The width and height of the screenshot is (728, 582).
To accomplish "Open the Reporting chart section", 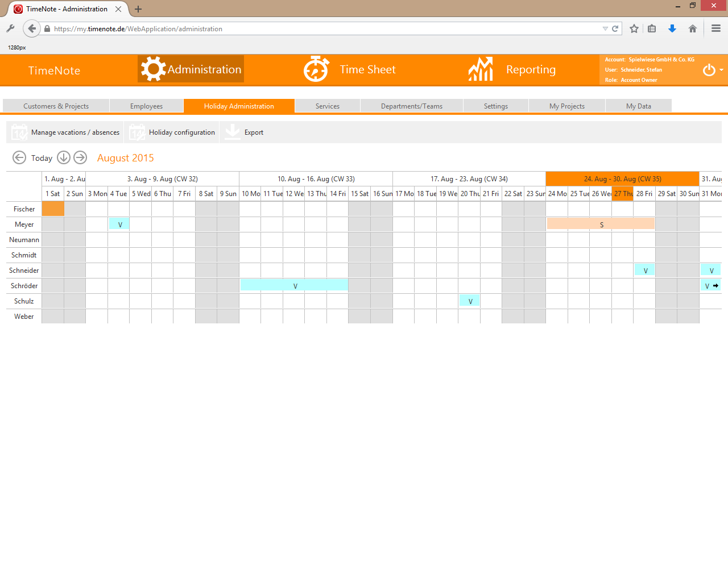I will pos(512,69).
